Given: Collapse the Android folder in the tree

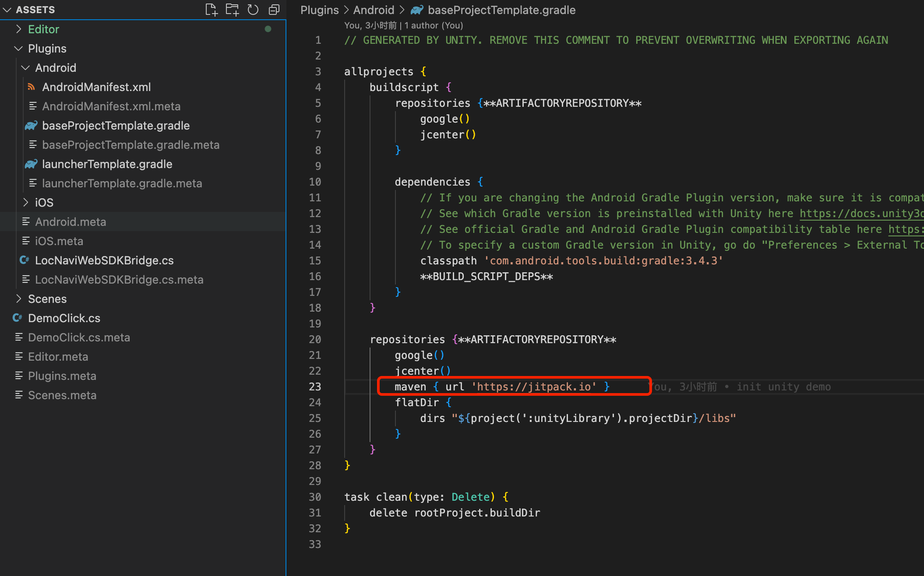Looking at the screenshot, I should [x=25, y=67].
